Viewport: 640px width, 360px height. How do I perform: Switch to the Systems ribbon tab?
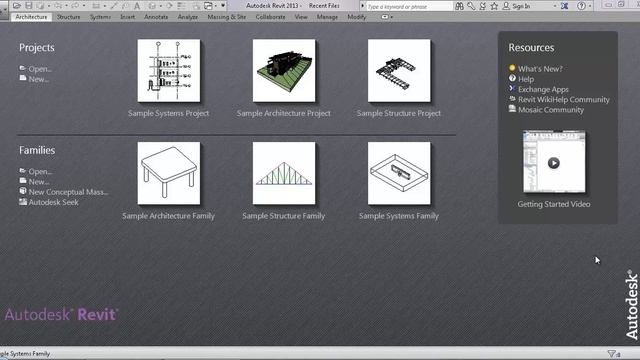click(x=100, y=17)
